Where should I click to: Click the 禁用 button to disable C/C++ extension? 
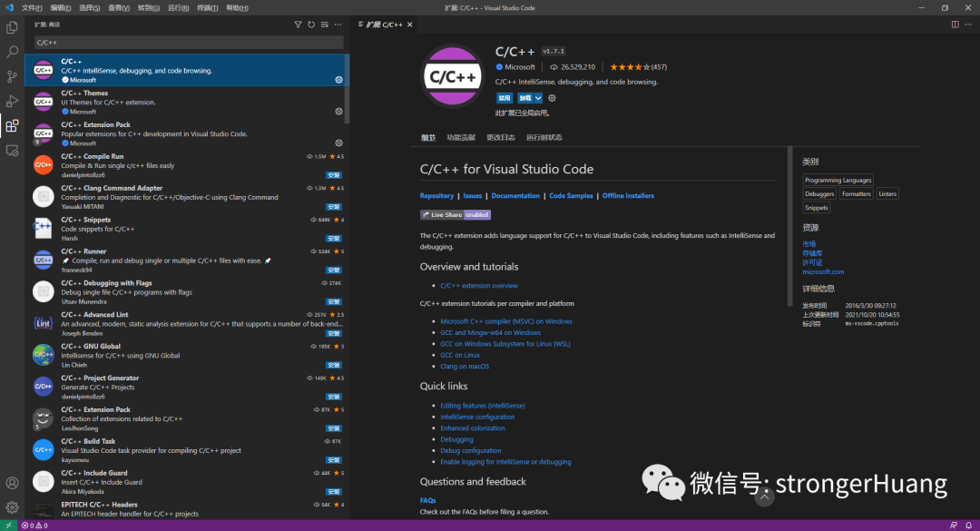pyautogui.click(x=504, y=98)
